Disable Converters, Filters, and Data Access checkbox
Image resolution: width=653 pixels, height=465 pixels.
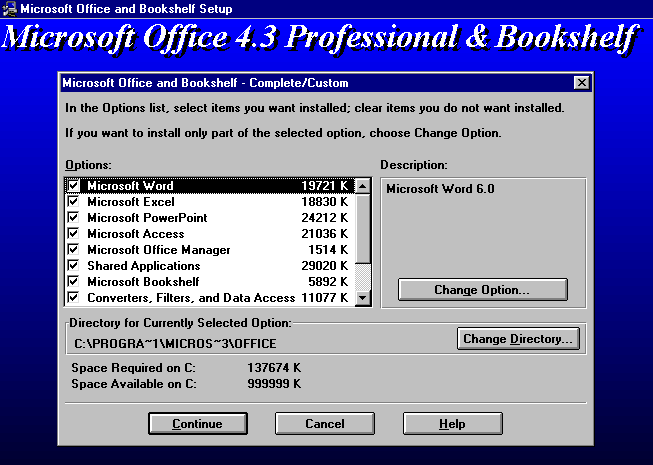coord(74,298)
